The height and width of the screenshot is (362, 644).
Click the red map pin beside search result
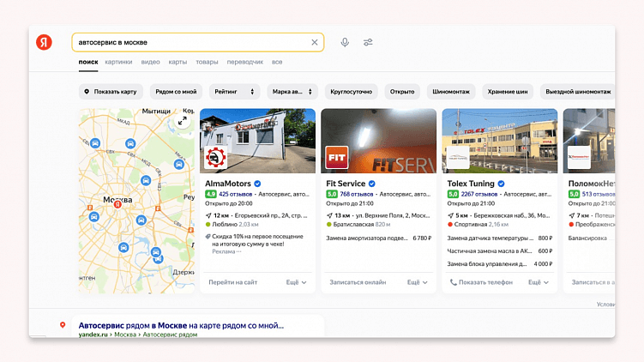pyautogui.click(x=63, y=325)
